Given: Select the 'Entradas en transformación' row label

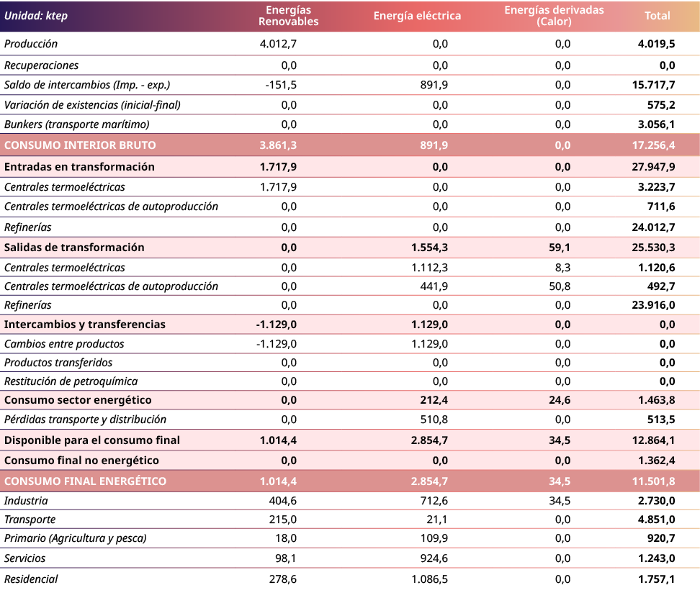Looking at the screenshot, I should pos(79,167).
